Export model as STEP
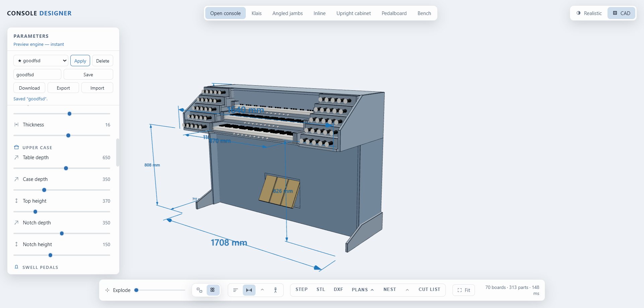Screen dimensions: 644x308 301,290
